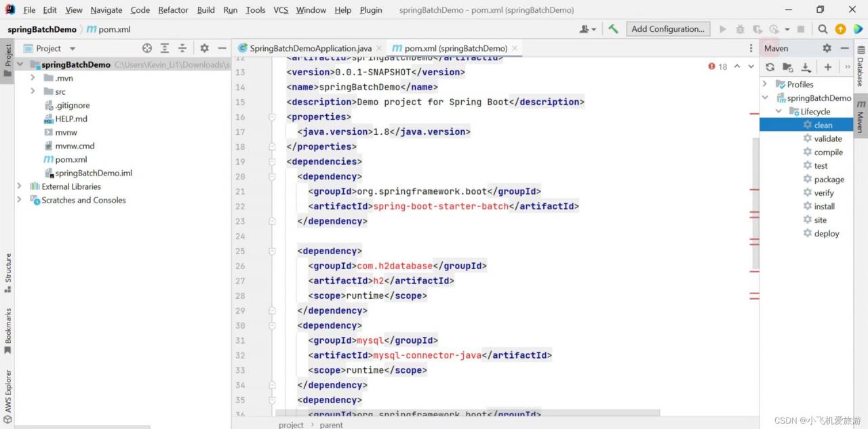Open the VCS menu
Screen dimensions: 868x429
[x=281, y=9]
